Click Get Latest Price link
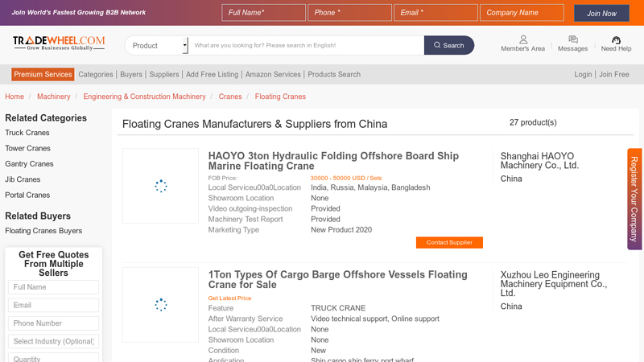The image size is (644, 362). (x=229, y=298)
